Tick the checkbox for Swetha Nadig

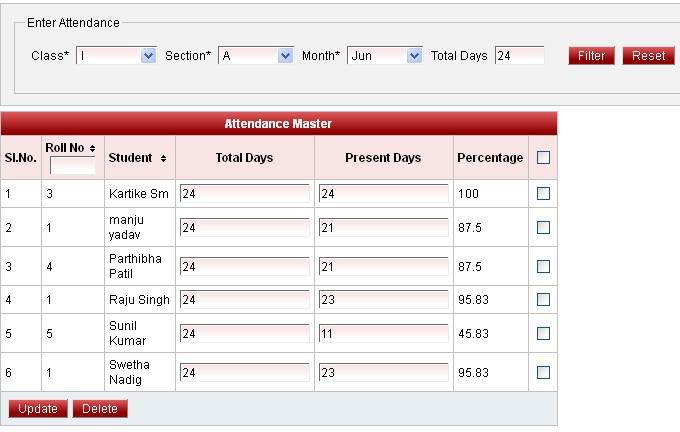click(543, 372)
